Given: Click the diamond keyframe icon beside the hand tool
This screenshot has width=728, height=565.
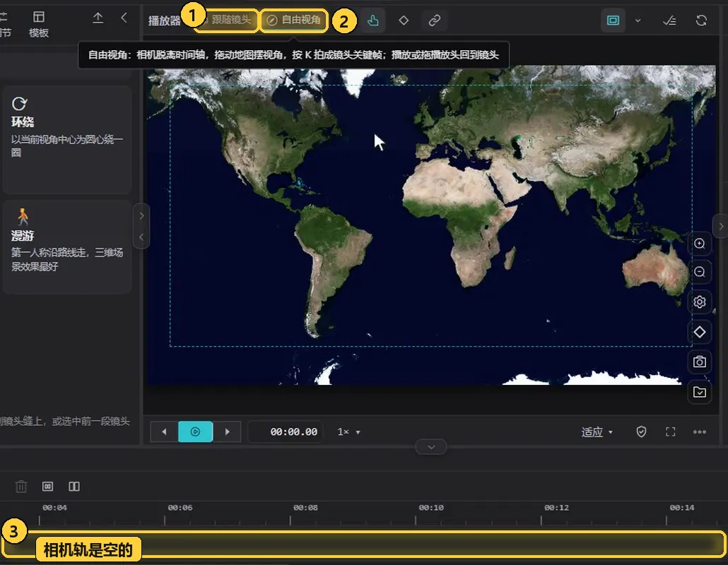Looking at the screenshot, I should [x=404, y=20].
